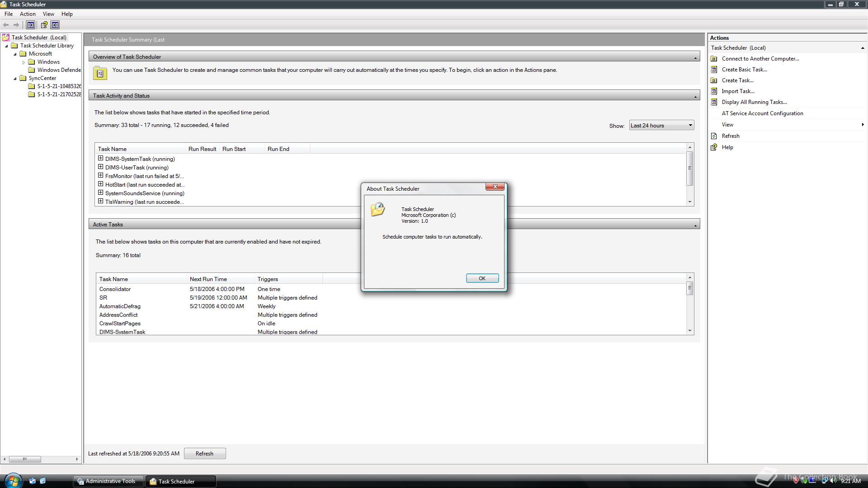868x488 pixels.
Task: Click Display All Running Tasks action
Action: click(754, 102)
